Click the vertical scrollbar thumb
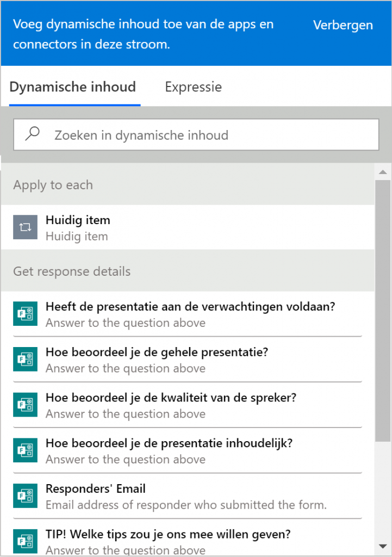This screenshot has height=557, width=392. (x=383, y=311)
